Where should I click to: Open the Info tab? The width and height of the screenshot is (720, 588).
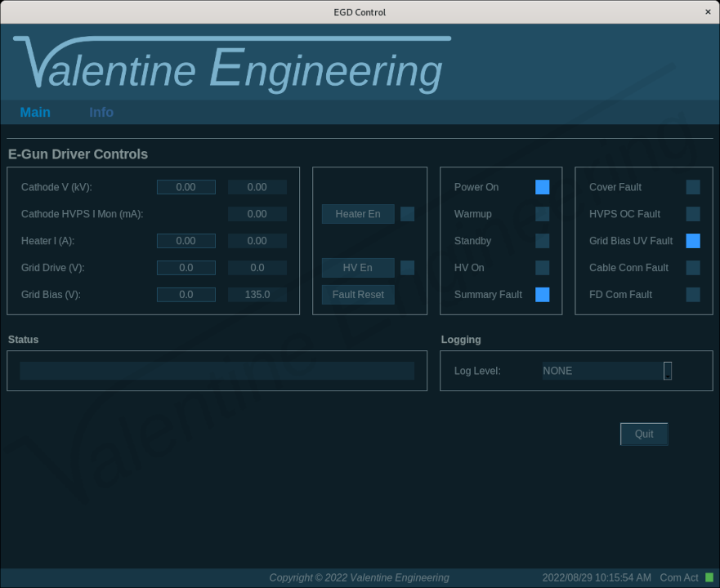[x=101, y=112]
